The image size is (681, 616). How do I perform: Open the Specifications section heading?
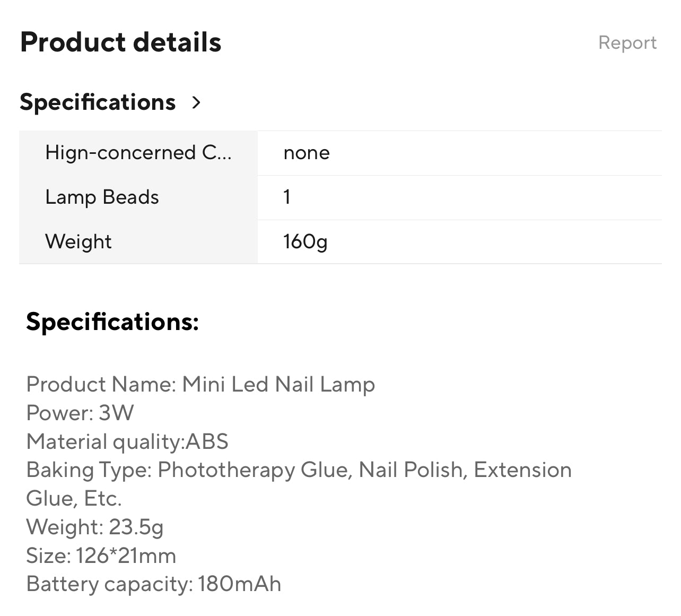tap(98, 102)
